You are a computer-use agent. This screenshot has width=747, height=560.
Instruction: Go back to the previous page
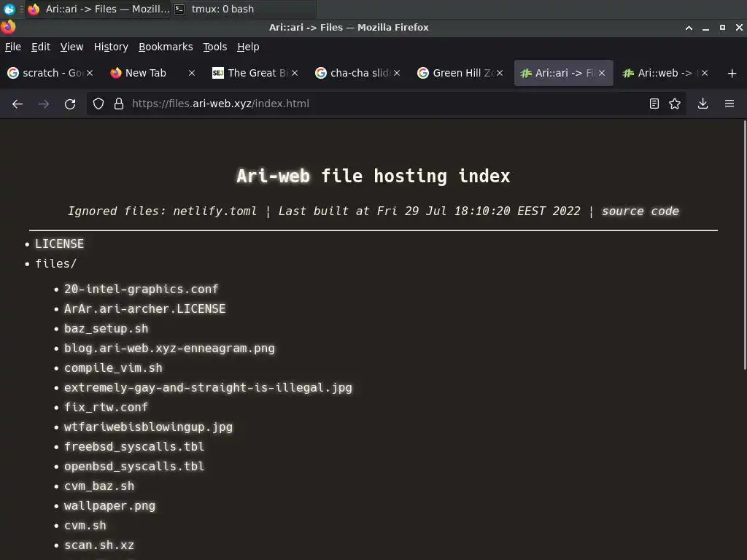[18, 104]
